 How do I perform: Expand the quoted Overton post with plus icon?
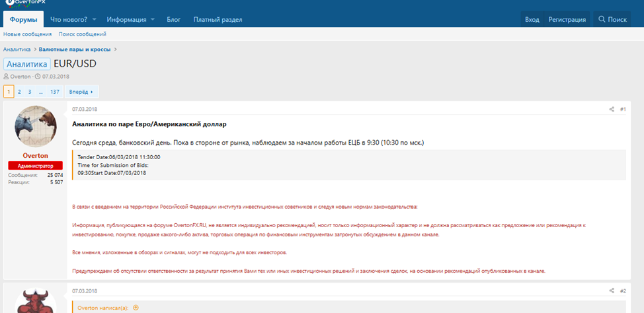tap(136, 308)
